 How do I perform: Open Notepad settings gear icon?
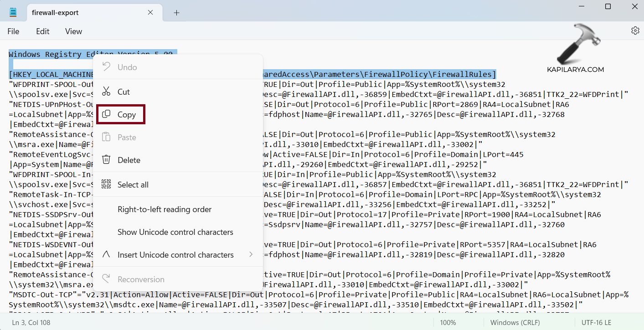pos(635,30)
